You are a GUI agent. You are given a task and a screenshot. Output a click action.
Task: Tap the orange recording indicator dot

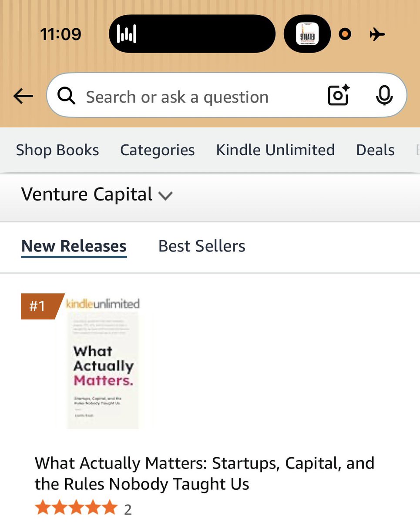click(x=345, y=34)
